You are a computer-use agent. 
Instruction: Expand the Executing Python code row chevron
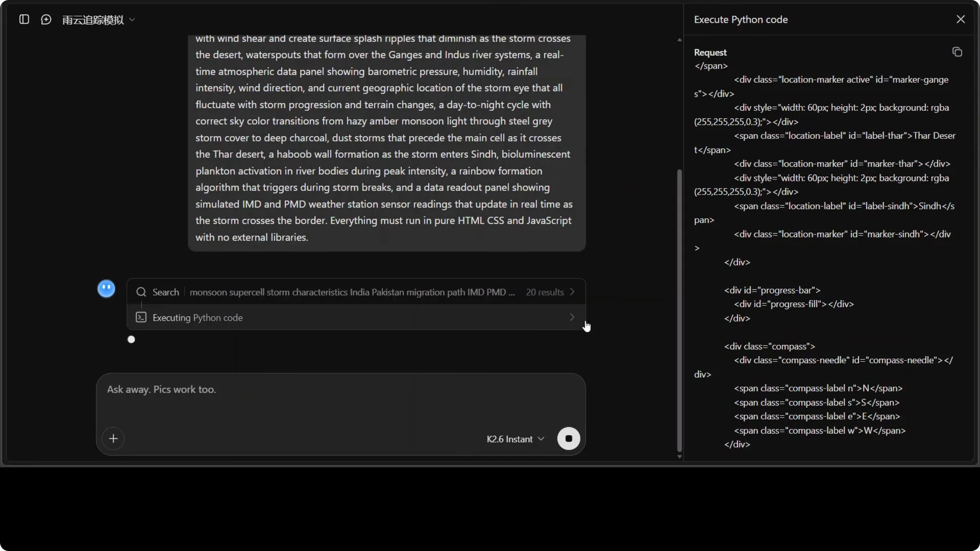(x=572, y=317)
